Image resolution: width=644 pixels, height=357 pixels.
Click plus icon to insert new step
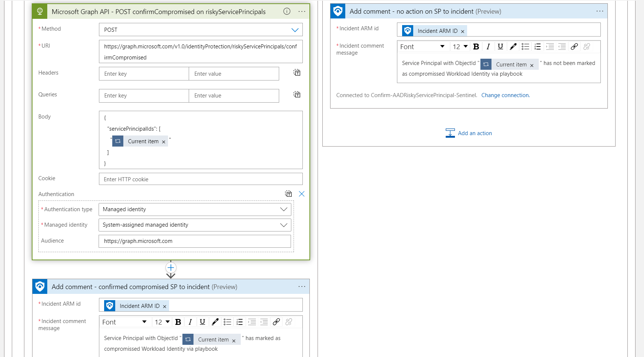click(x=171, y=268)
